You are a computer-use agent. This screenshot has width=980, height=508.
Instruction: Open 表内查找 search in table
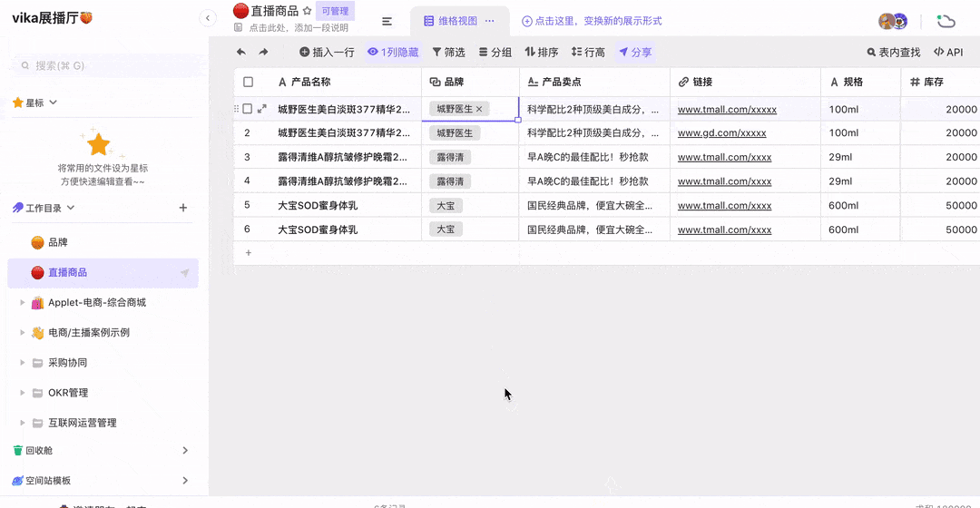point(893,53)
